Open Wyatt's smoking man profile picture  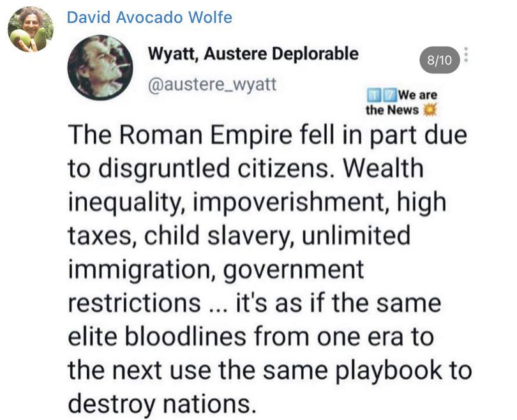coord(100,67)
